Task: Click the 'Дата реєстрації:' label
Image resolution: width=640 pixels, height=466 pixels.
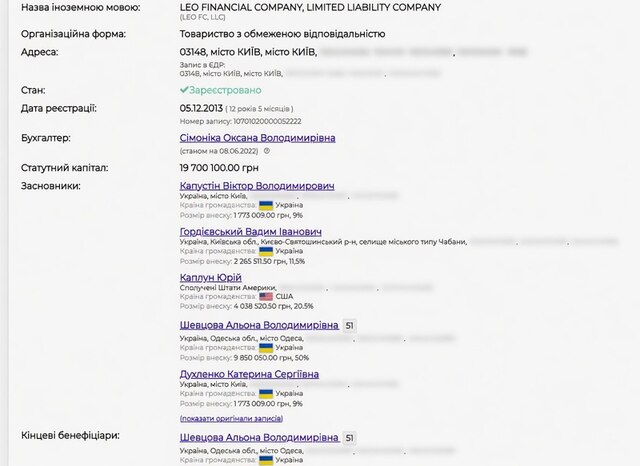Action: pyautogui.click(x=59, y=109)
